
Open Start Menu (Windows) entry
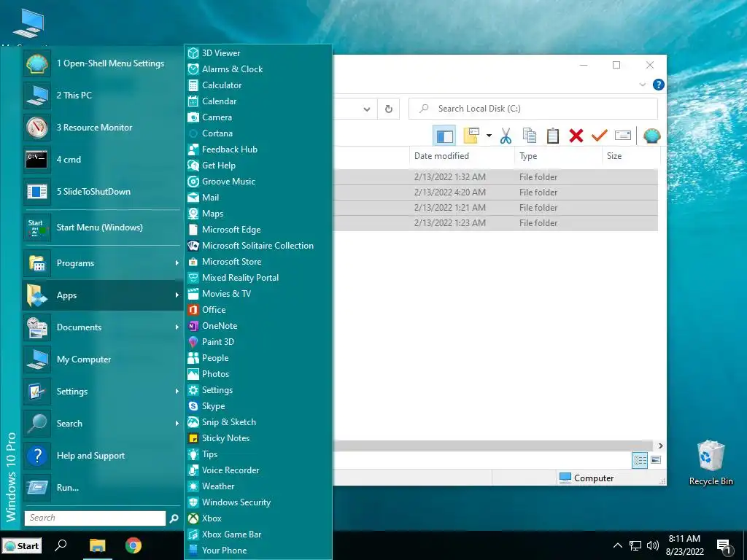click(x=101, y=227)
